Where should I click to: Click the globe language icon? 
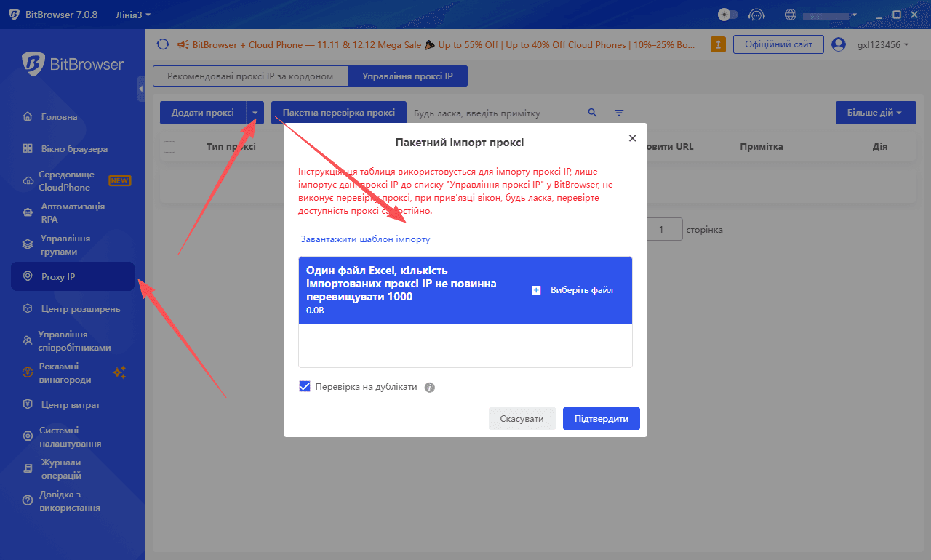pos(791,15)
